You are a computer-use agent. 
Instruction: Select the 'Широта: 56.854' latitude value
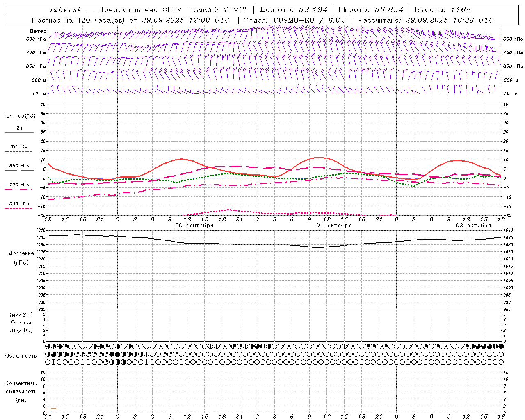pos(371,10)
